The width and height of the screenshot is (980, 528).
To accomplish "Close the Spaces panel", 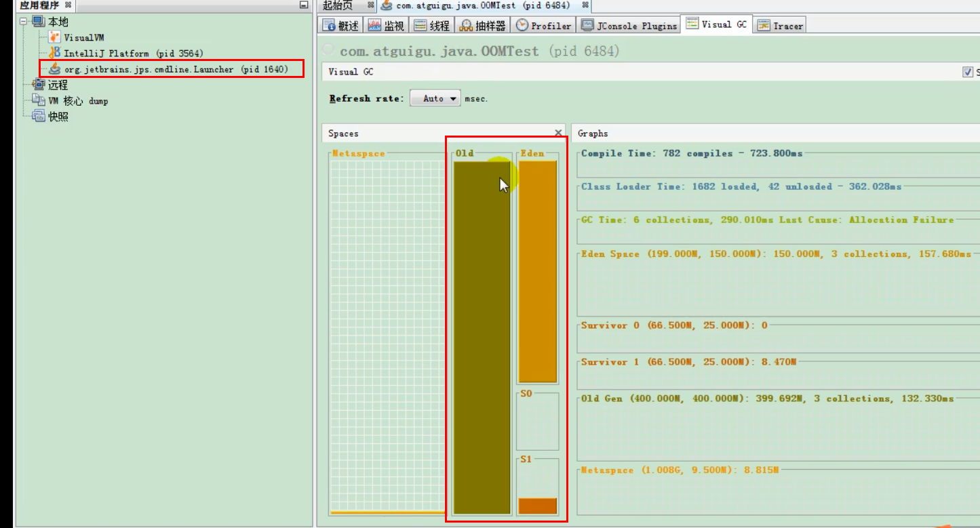I will coord(558,133).
